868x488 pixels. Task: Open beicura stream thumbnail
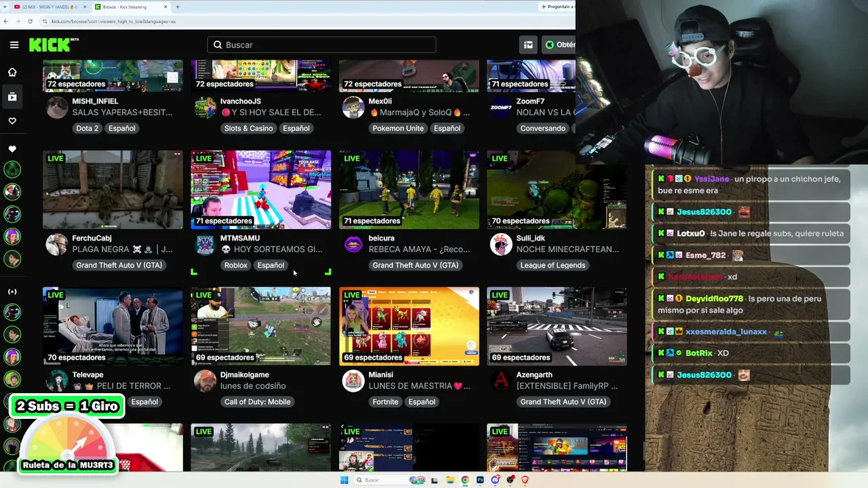(409, 190)
